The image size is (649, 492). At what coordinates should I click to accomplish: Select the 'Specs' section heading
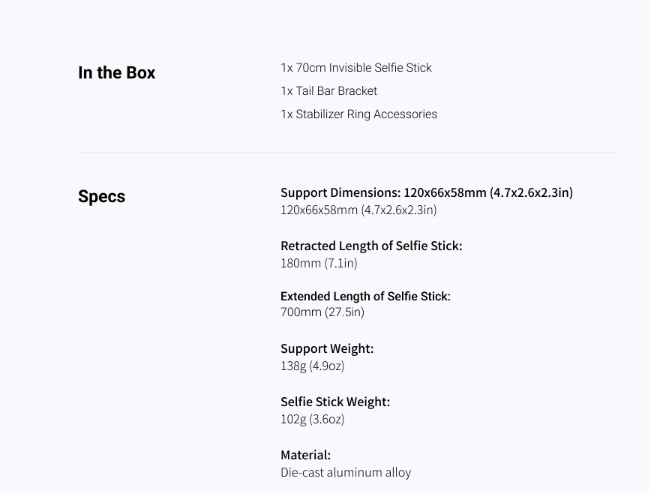(101, 197)
